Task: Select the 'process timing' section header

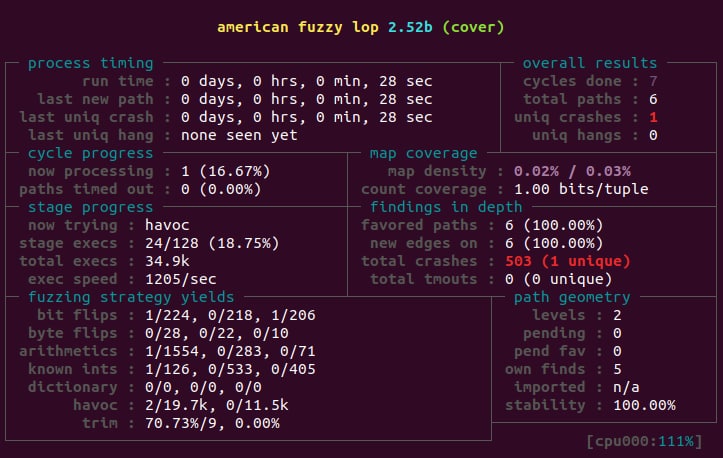Action: click(90, 63)
